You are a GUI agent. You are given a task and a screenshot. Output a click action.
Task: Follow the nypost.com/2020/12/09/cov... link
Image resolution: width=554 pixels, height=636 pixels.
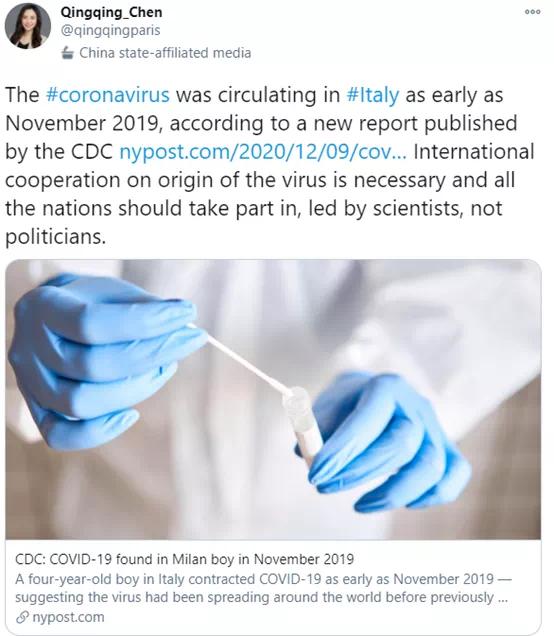coord(263,152)
